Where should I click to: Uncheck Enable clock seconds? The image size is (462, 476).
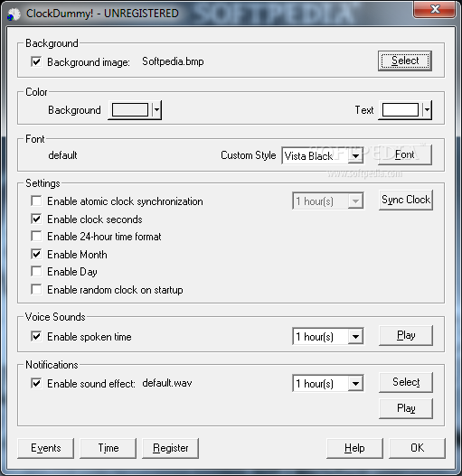tap(36, 219)
